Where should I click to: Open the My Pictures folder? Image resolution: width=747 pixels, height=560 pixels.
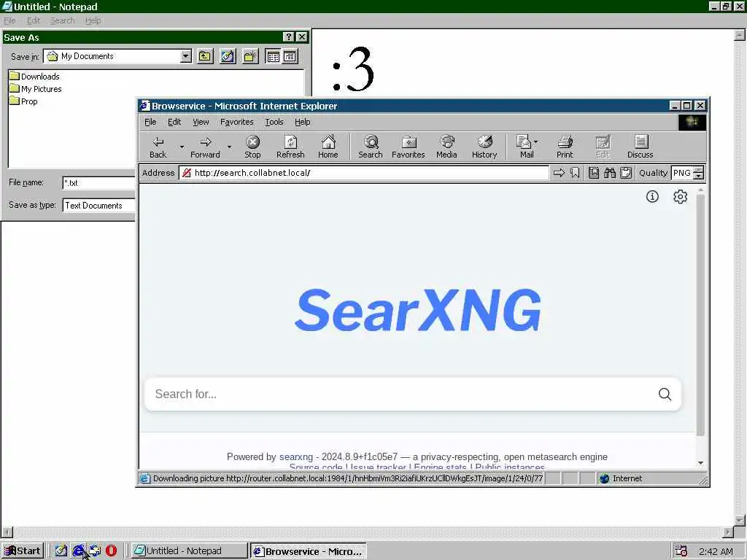[36, 89]
